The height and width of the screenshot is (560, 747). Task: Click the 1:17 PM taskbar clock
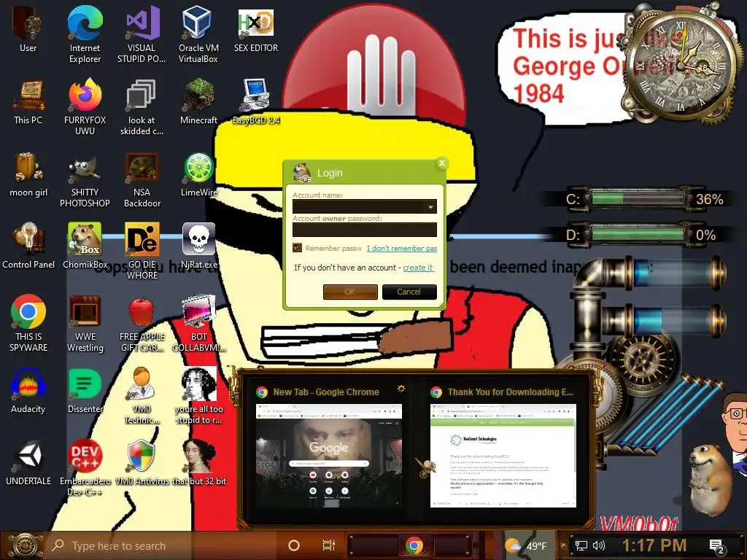654,545
